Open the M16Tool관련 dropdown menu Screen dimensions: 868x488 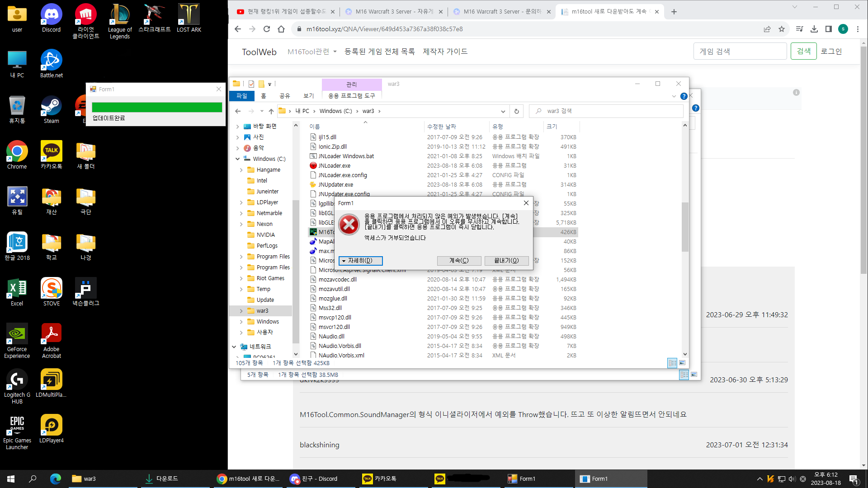[x=312, y=52]
